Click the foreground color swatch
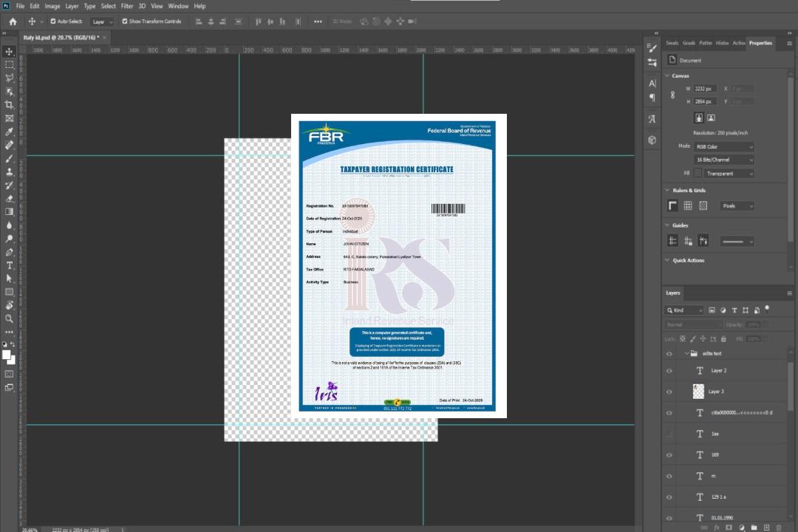 (x=7, y=355)
